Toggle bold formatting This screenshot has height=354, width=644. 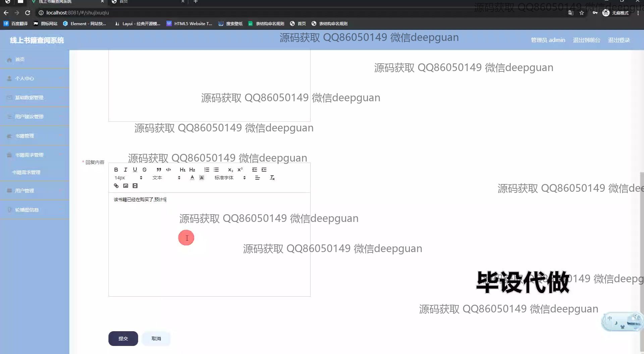coord(116,170)
